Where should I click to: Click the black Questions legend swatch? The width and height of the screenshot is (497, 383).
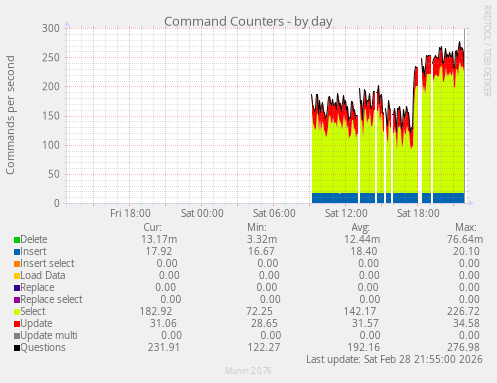click(x=17, y=348)
